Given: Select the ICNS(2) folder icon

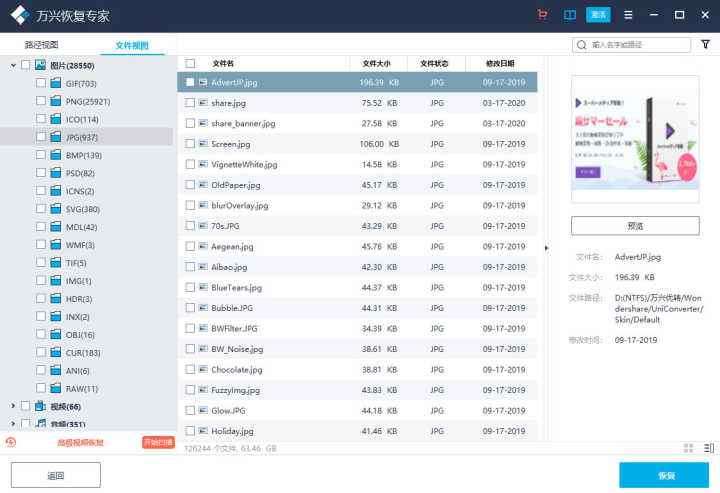Looking at the screenshot, I should click(x=56, y=190).
